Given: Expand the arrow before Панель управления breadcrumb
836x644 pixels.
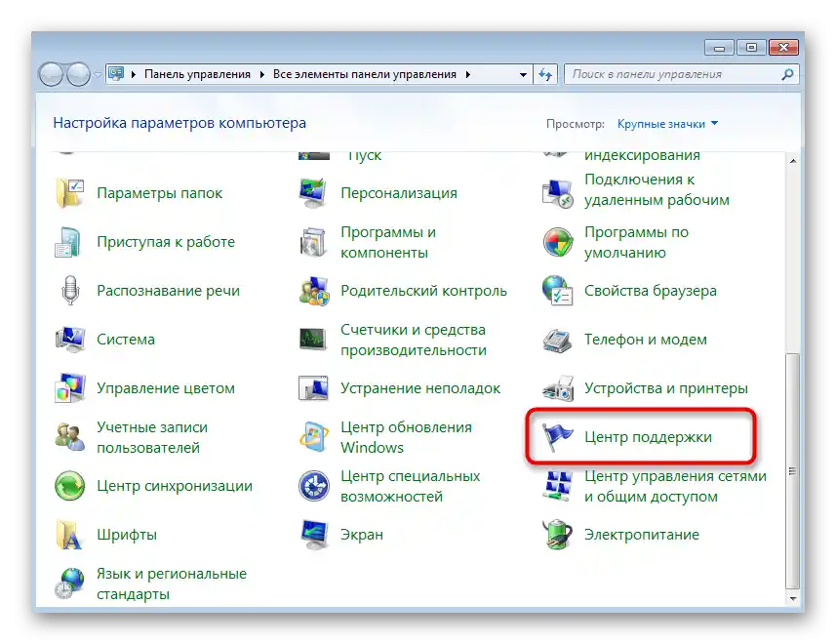Looking at the screenshot, I should pyautogui.click(x=134, y=74).
